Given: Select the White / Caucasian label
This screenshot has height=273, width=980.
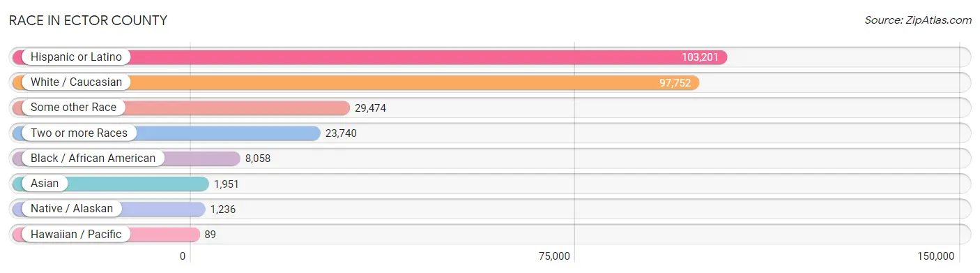Looking at the screenshot, I should click(x=76, y=82).
